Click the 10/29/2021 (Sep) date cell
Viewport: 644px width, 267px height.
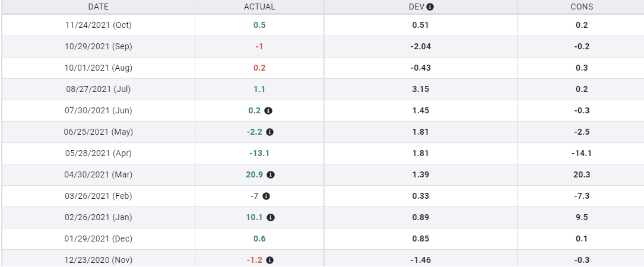click(99, 46)
